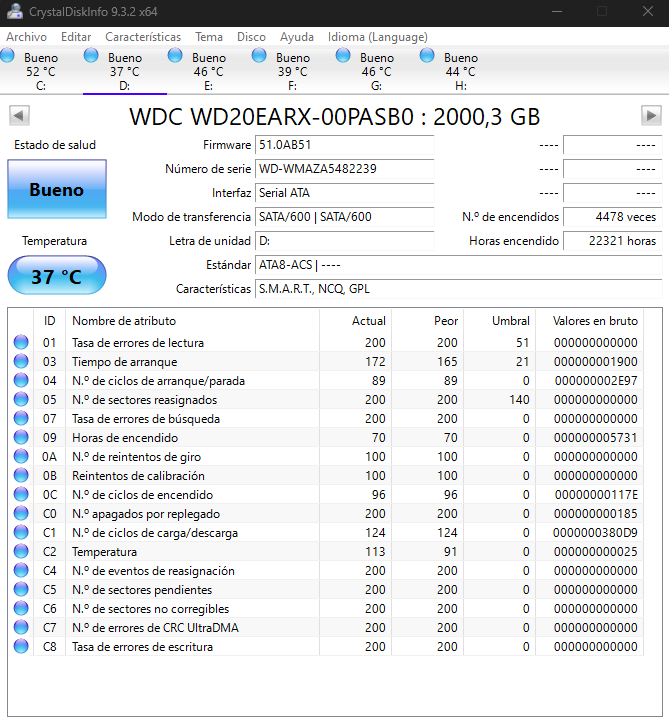
Task: Click the Nombre de atributo column header
Action: point(193,321)
